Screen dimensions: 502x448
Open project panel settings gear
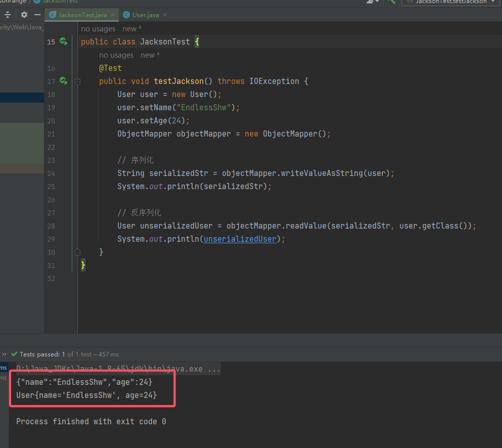click(x=24, y=15)
